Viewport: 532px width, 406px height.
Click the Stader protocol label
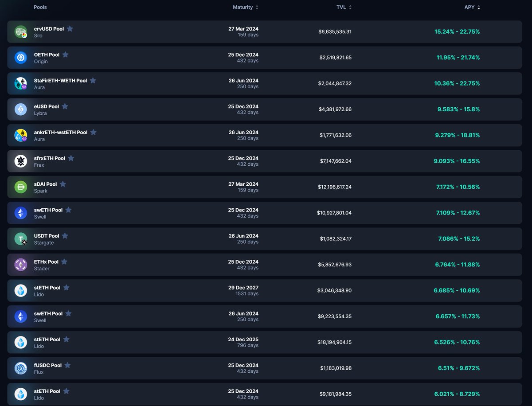(x=42, y=269)
